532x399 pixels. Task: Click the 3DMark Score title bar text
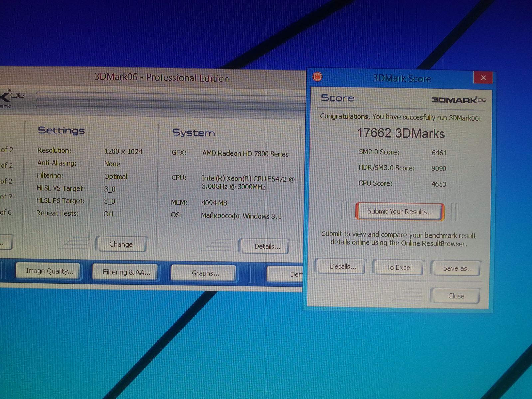pos(402,79)
